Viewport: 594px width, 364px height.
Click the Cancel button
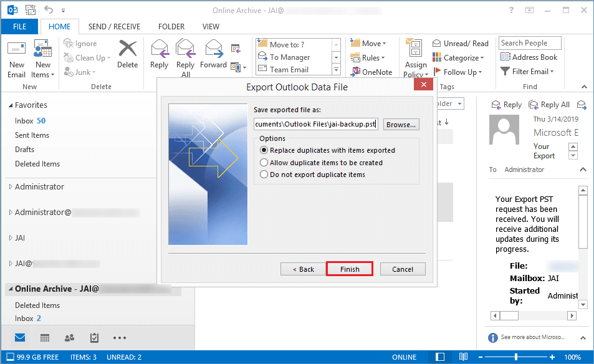click(403, 269)
